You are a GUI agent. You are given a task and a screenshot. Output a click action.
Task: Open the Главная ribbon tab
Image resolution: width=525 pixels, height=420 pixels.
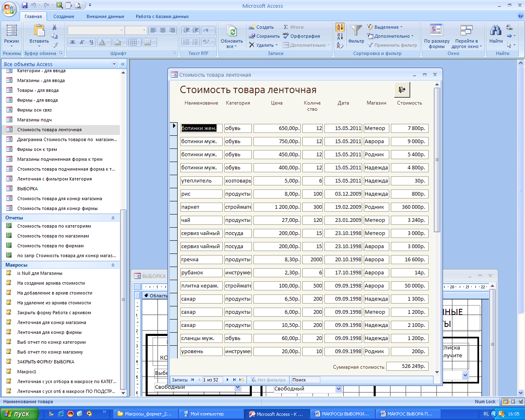tap(33, 16)
